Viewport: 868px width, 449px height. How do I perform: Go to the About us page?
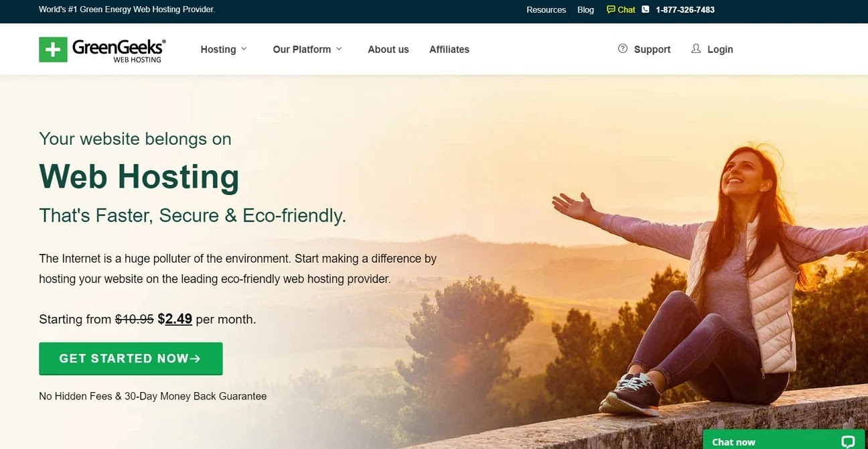388,50
